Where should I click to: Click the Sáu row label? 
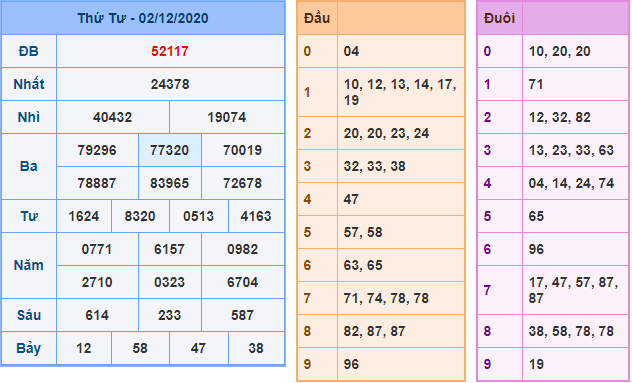tap(29, 315)
